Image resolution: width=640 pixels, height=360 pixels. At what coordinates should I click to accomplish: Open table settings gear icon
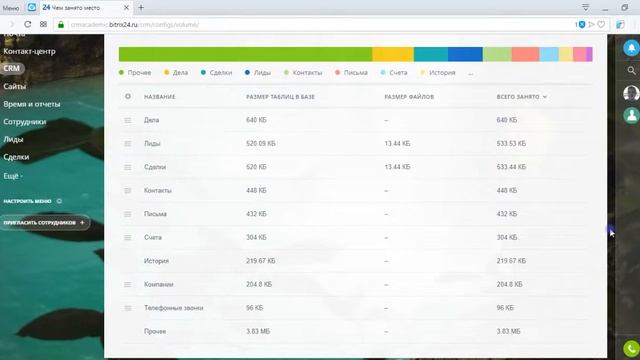128,96
